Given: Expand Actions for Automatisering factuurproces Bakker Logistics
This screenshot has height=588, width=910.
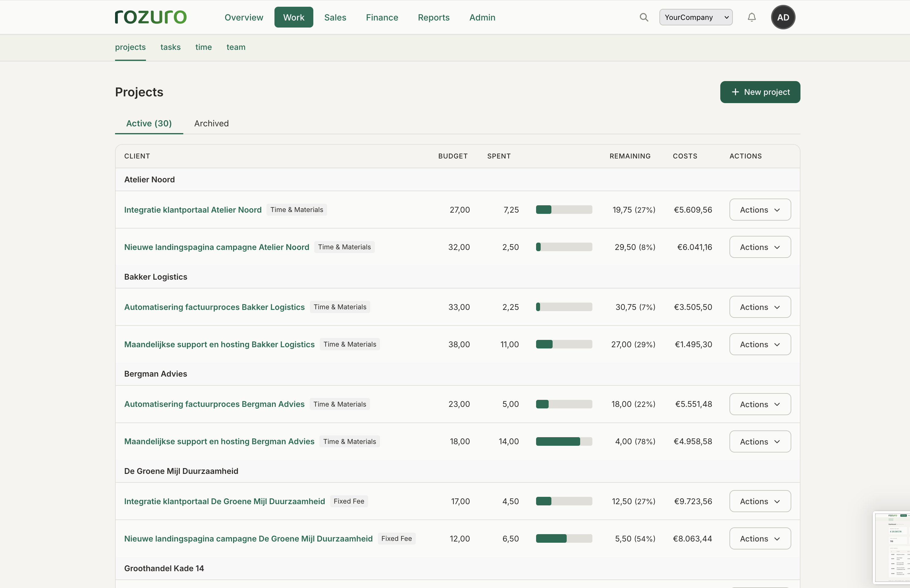Looking at the screenshot, I should pos(760,307).
